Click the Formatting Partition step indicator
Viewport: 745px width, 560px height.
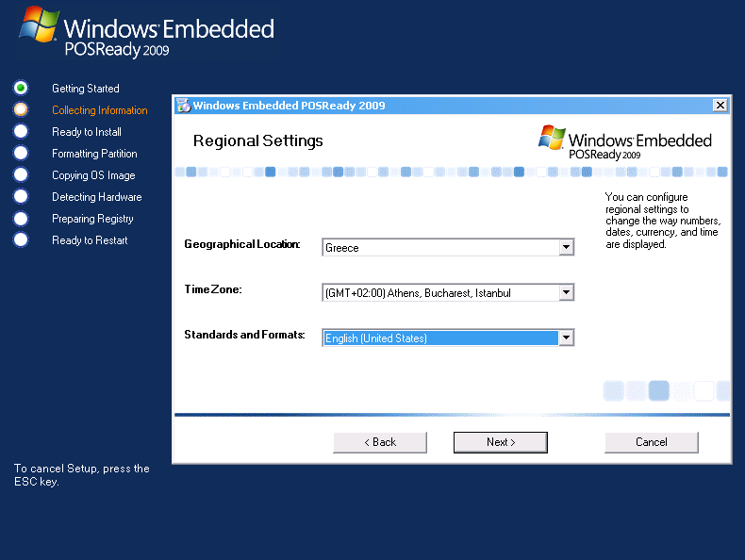21,153
